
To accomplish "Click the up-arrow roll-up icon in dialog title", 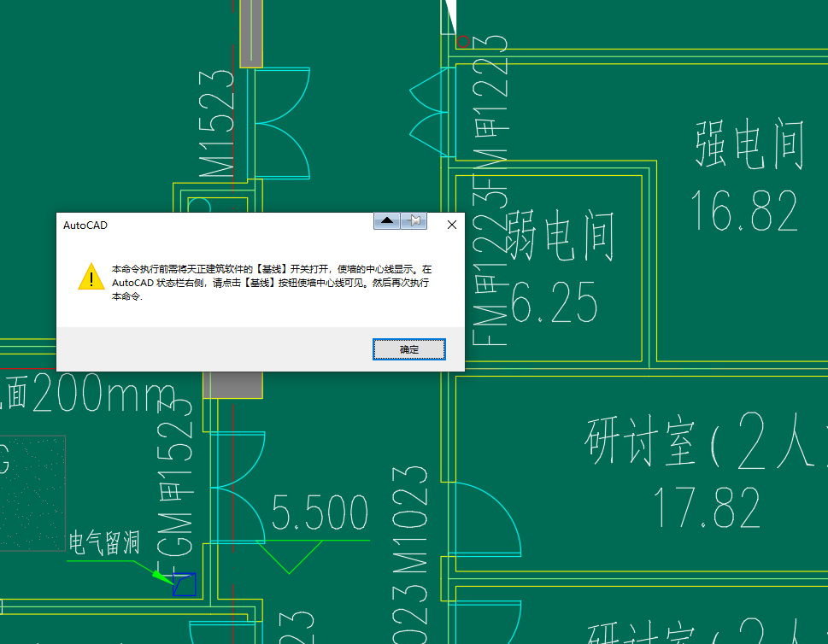I will click(x=387, y=221).
